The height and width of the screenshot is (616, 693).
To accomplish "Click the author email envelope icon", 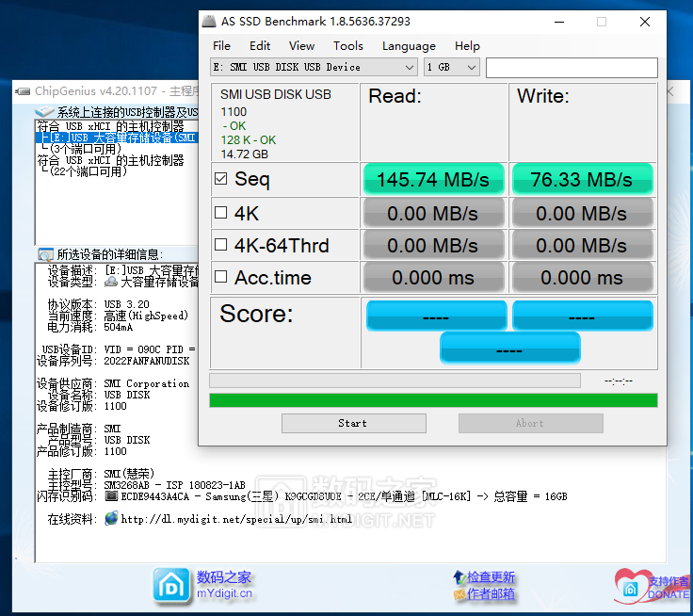I will pos(459,594).
